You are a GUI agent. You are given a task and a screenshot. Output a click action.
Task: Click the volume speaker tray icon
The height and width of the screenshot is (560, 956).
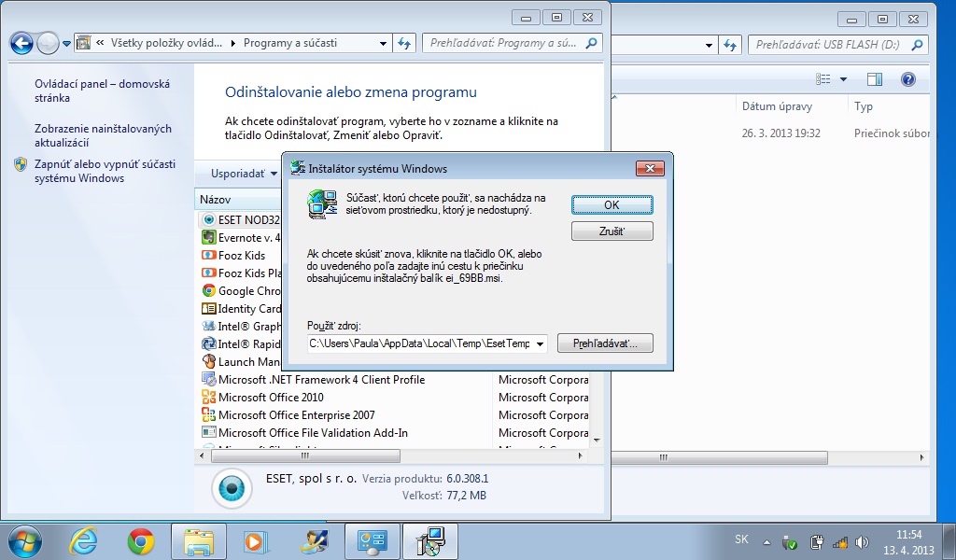point(862,541)
